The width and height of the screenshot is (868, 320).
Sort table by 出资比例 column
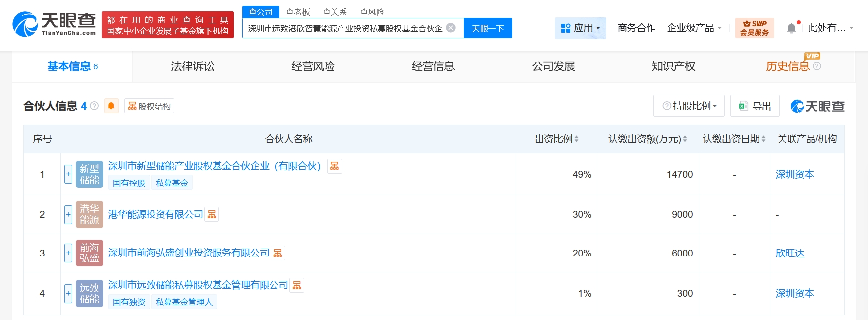click(556, 139)
